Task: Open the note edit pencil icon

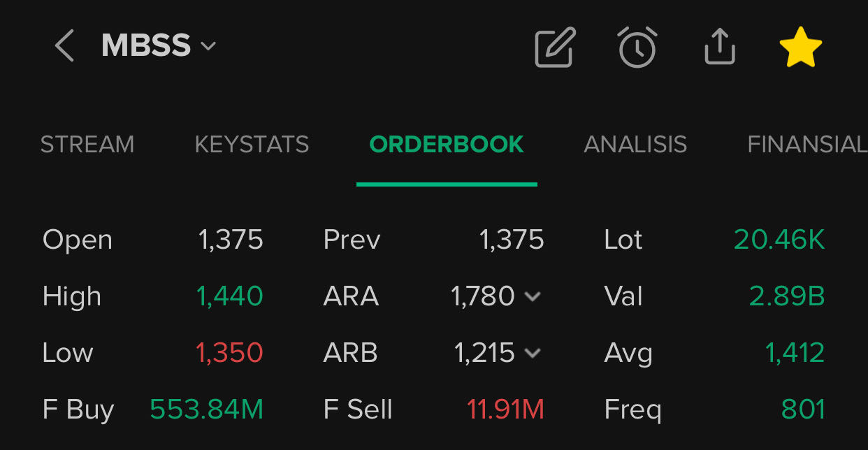Action: pos(555,48)
